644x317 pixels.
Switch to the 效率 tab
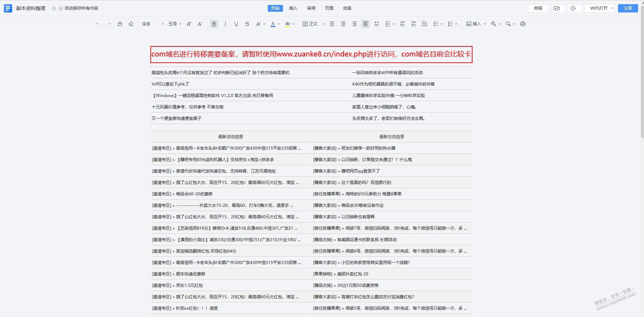click(347, 8)
